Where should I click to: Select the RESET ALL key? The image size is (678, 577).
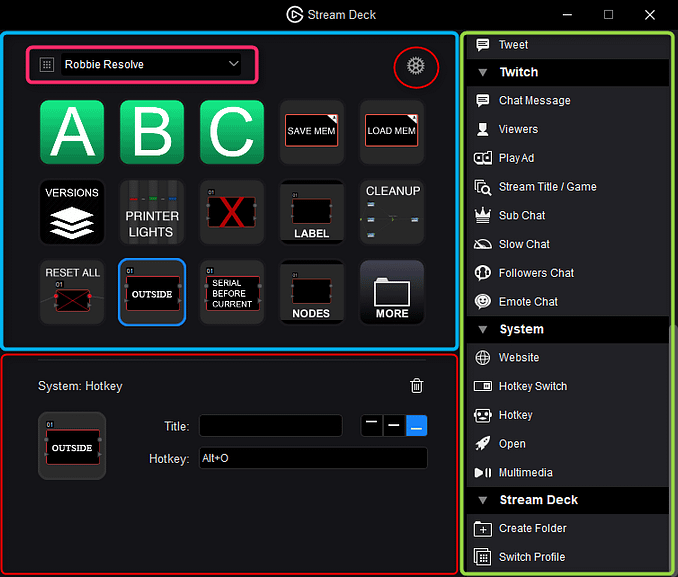point(72,292)
